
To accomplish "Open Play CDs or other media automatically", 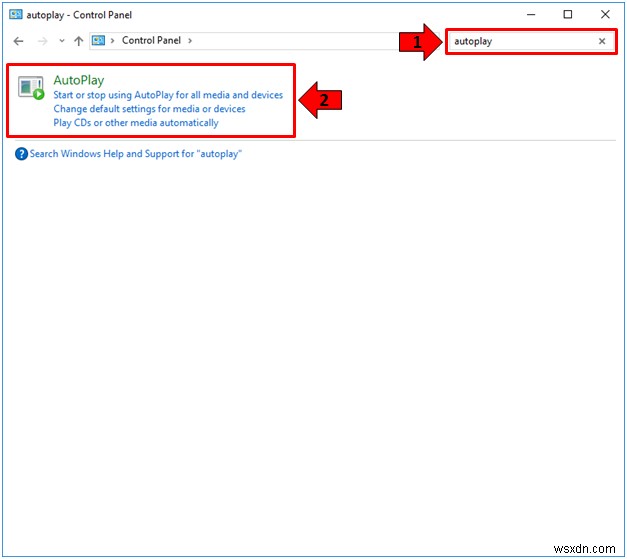I will click(x=136, y=123).
